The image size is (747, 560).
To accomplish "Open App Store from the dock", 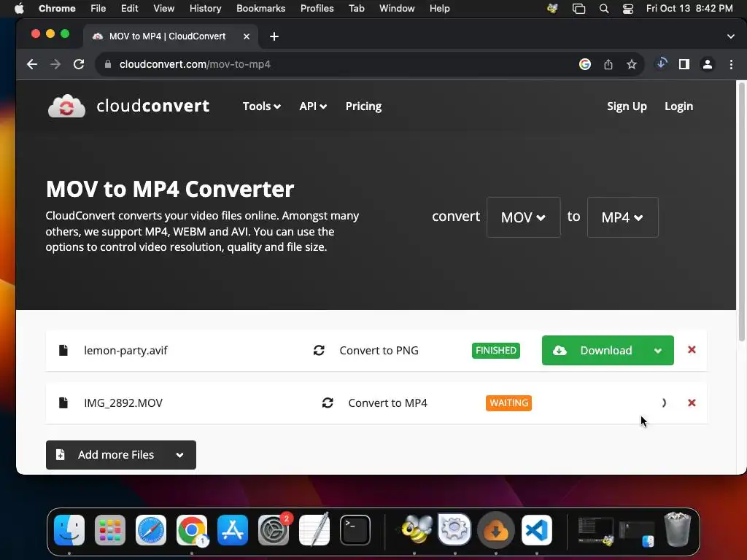I will 233,530.
